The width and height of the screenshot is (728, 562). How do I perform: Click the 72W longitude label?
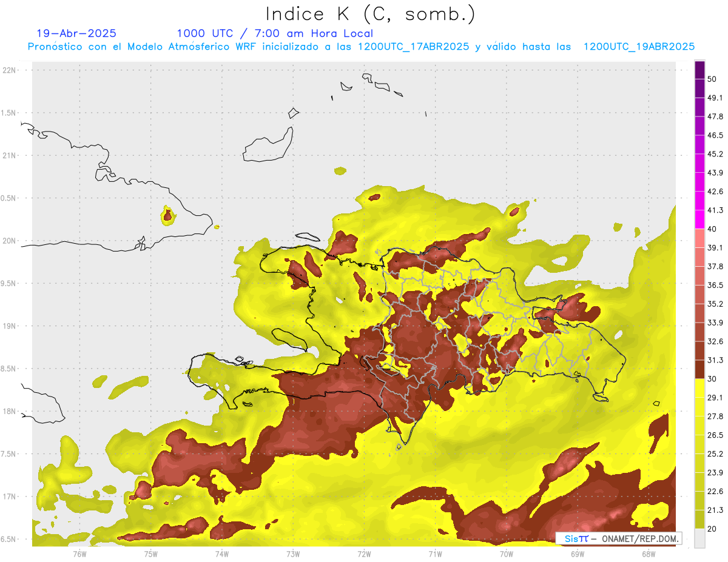point(364,554)
